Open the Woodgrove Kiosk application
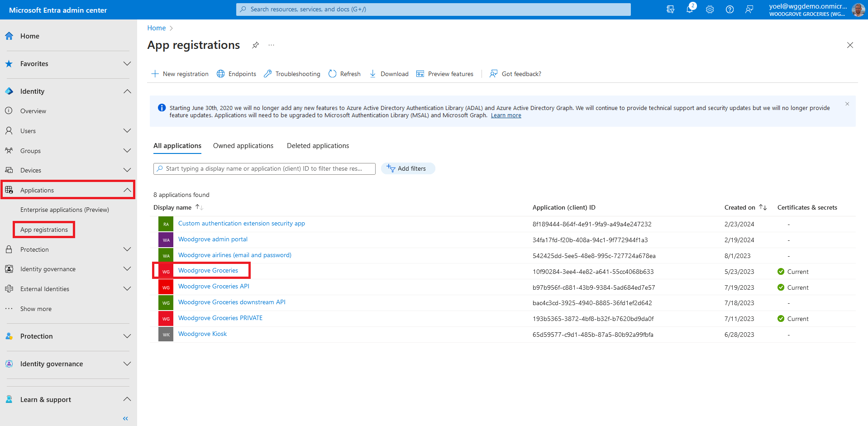This screenshot has height=426, width=868. click(x=202, y=334)
